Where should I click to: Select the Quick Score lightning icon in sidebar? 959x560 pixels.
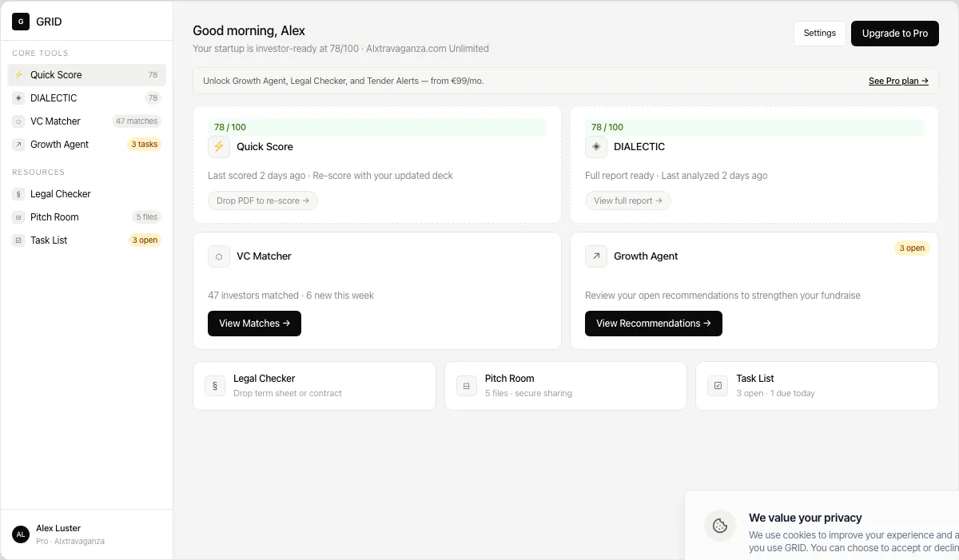[x=20, y=74]
